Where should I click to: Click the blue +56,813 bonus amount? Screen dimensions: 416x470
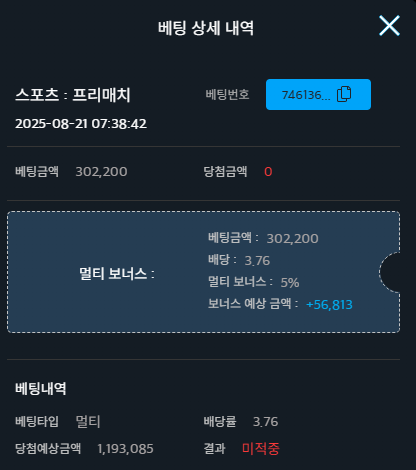tap(329, 304)
